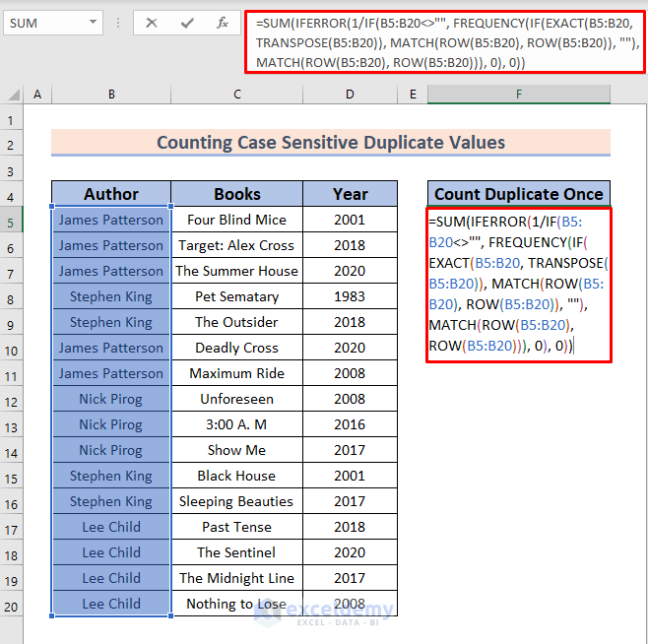
Task: Click Stephen King in row 16
Action: (111, 501)
